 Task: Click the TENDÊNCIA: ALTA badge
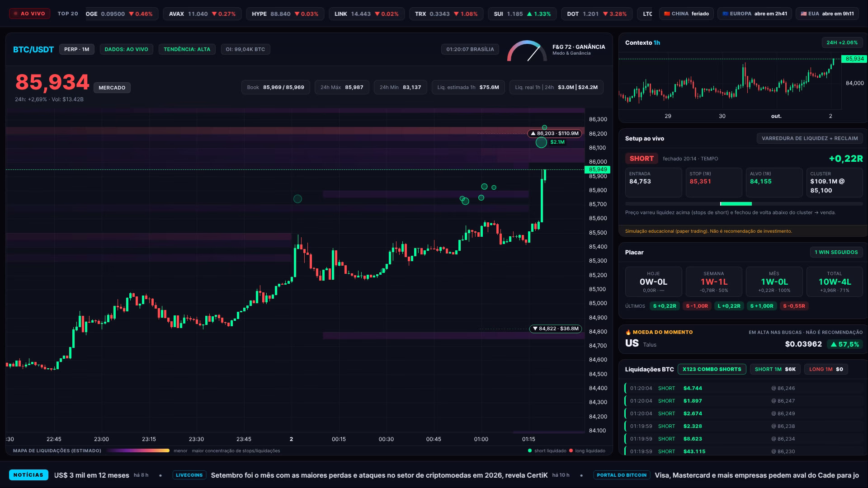pos(187,49)
